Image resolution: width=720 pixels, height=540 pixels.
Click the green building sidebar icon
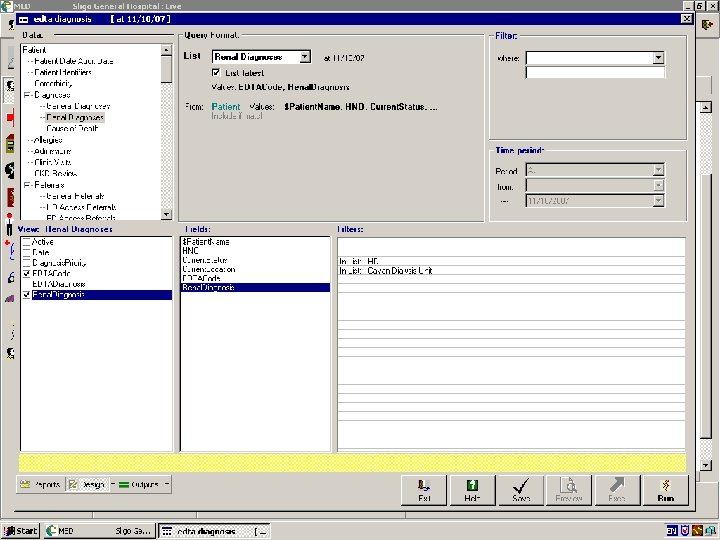pyautogui.click(x=10, y=144)
